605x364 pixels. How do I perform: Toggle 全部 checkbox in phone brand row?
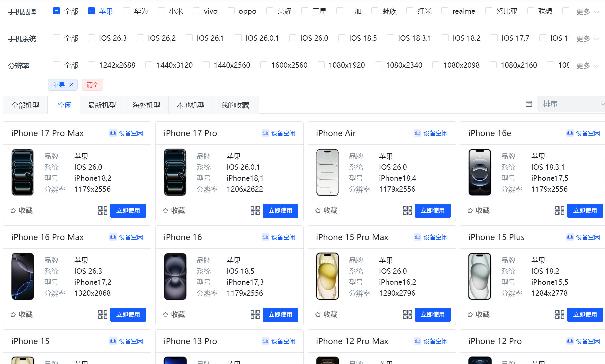[56, 11]
